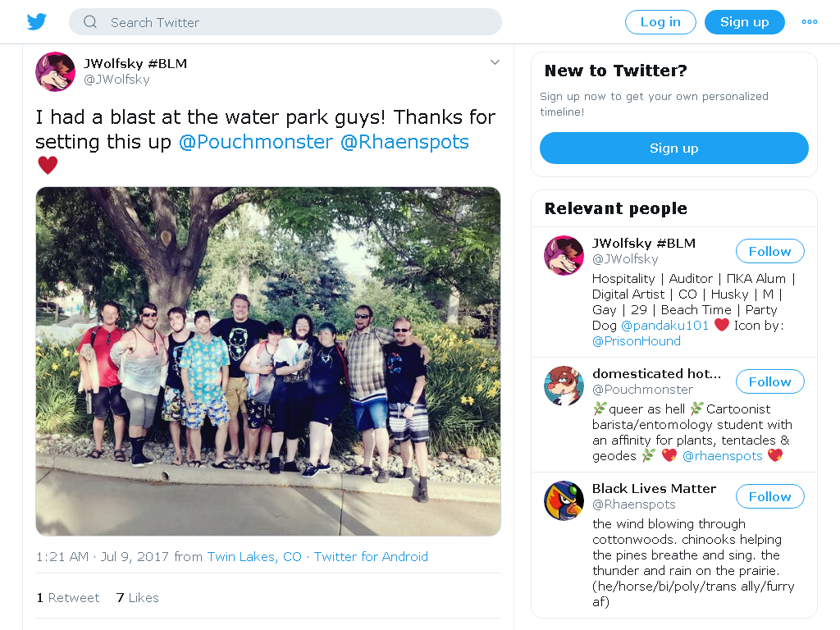
Task: Open Rhaenspots' avatar in Relevant people
Action: click(x=564, y=500)
